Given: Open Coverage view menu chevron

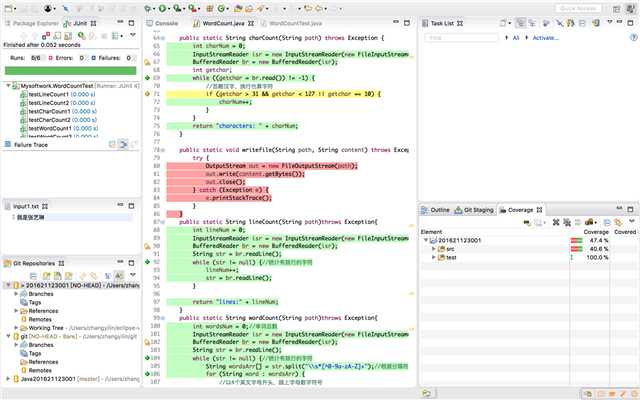Looking at the screenshot, I should (x=632, y=221).
